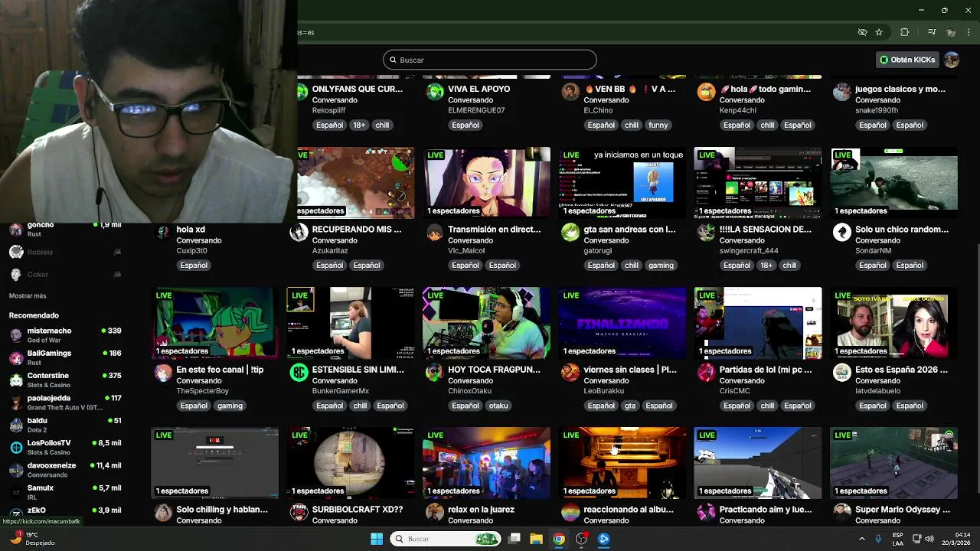The height and width of the screenshot is (551, 980).
Task: Open 'ya iniciamos en un toque' thumbnail
Action: click(622, 183)
